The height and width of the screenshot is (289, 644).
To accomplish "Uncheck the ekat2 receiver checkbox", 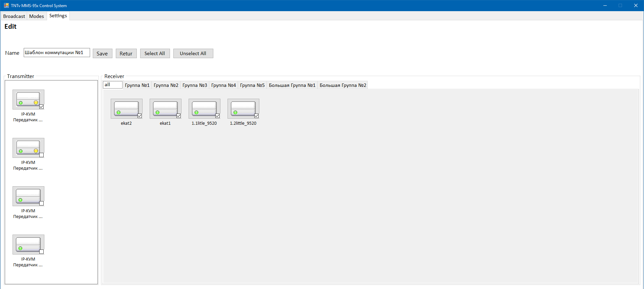I will pos(140,116).
